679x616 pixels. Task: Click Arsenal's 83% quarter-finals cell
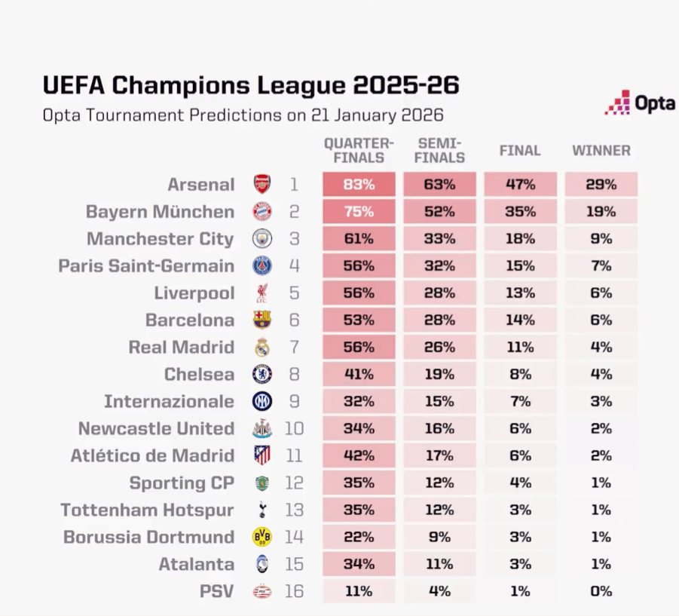click(x=359, y=185)
